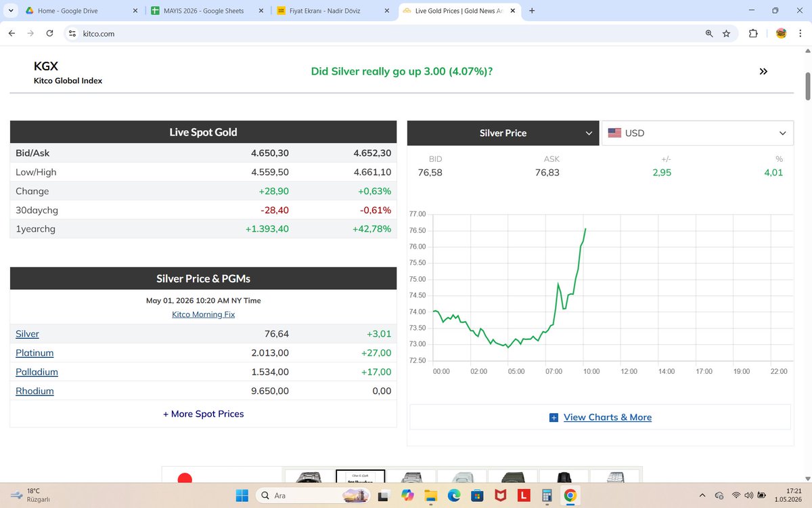Click the US flag icon in currency selector
Viewport: 812px width, 508px height.
614,133
